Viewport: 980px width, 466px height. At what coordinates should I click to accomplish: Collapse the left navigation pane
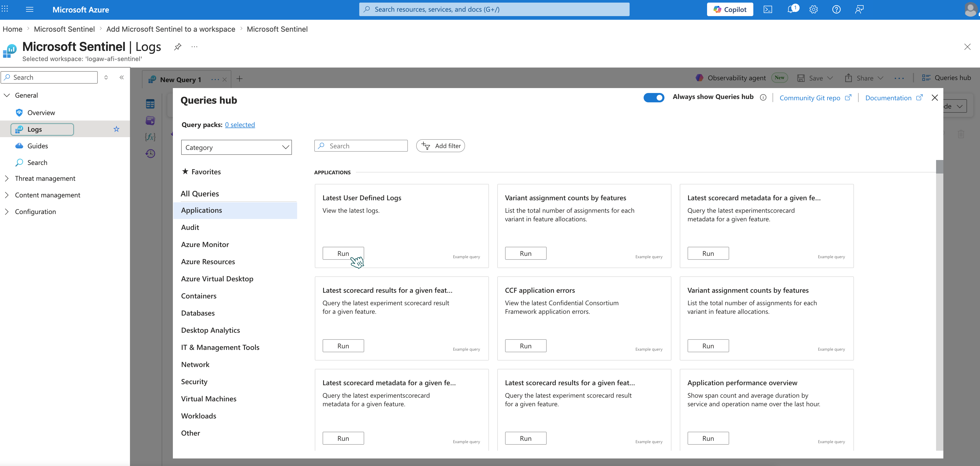[x=122, y=78]
